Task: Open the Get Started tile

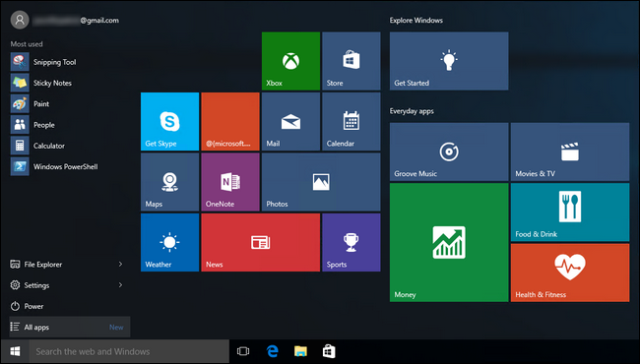Action: pos(449,61)
